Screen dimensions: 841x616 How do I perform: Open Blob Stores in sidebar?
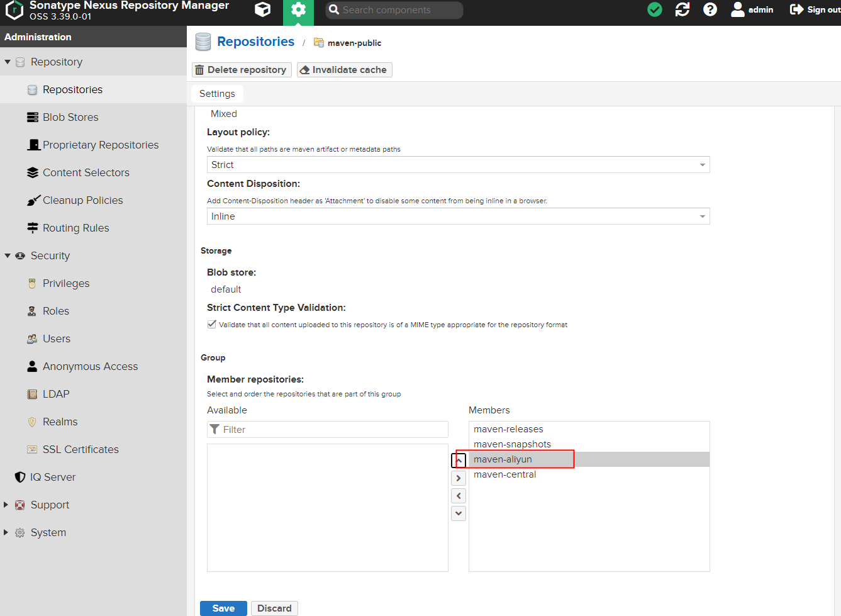click(x=93, y=117)
